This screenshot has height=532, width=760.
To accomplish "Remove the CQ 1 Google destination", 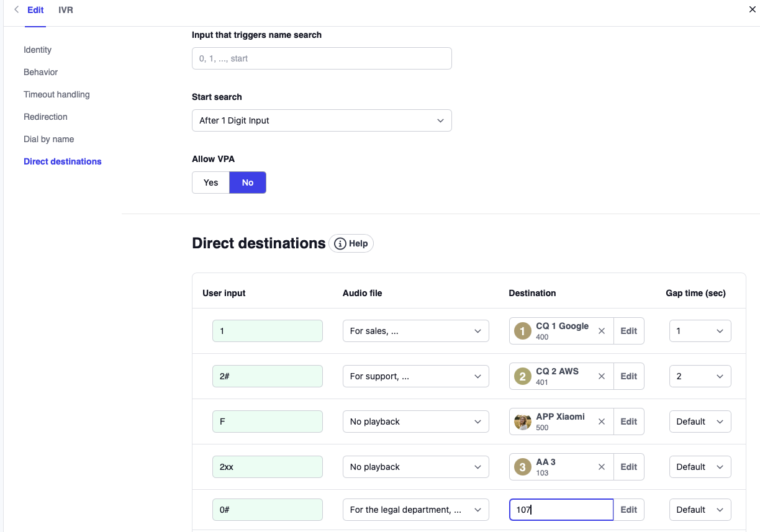I will tap(601, 331).
